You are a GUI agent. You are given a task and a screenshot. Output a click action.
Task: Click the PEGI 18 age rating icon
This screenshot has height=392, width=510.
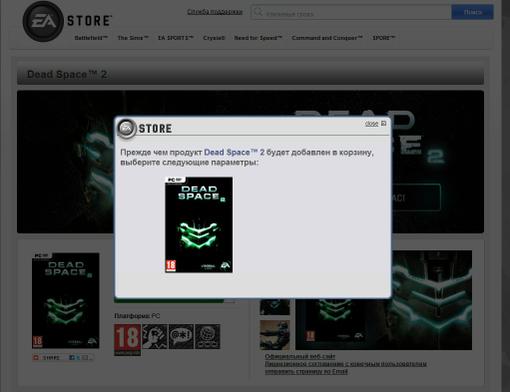tap(127, 340)
